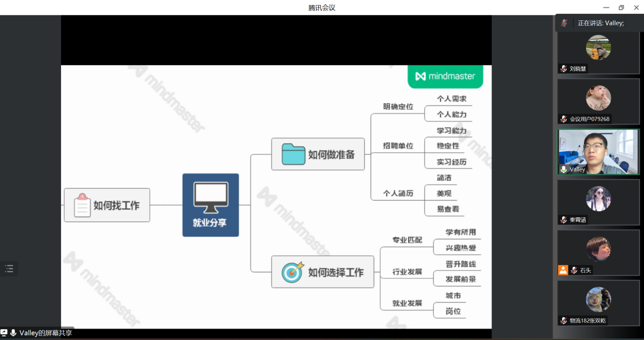Image resolution: width=644 pixels, height=340 pixels.
Task: Click the 就业分享 central node
Action: pos(210,205)
